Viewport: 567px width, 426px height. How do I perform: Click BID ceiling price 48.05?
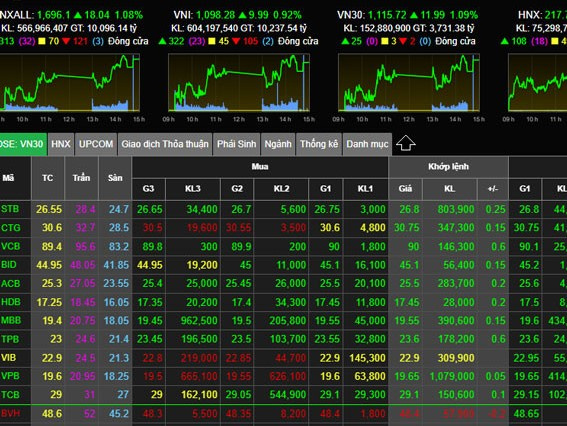tap(82, 265)
